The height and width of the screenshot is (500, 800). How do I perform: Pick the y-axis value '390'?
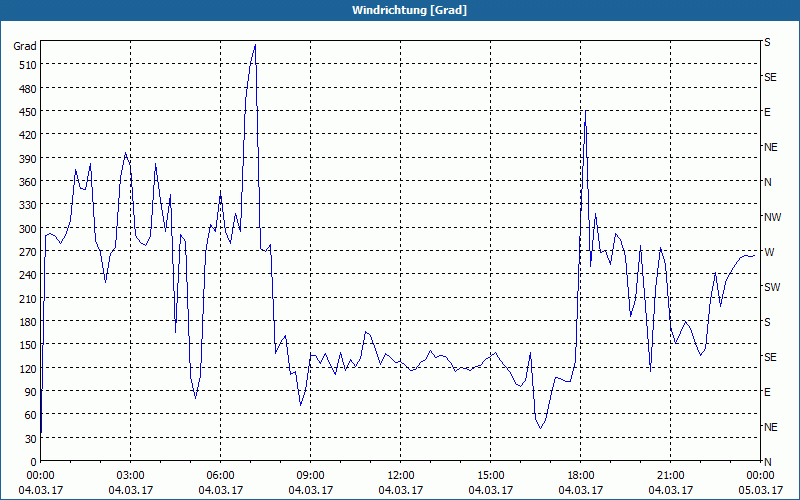(x=29, y=159)
